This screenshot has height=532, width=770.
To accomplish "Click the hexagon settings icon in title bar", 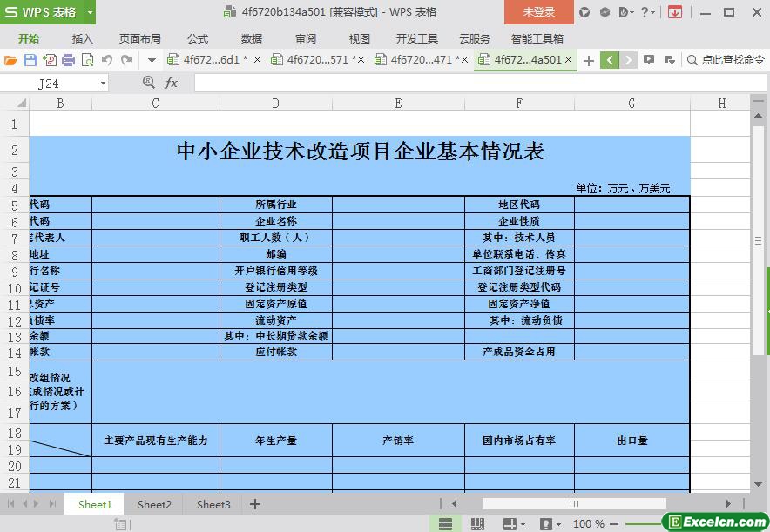I will coord(605,12).
